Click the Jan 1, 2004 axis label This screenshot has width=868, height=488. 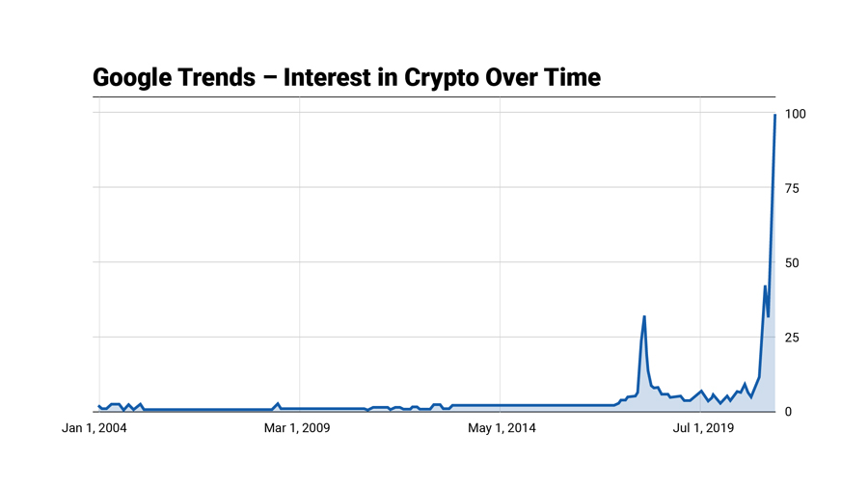(x=95, y=428)
